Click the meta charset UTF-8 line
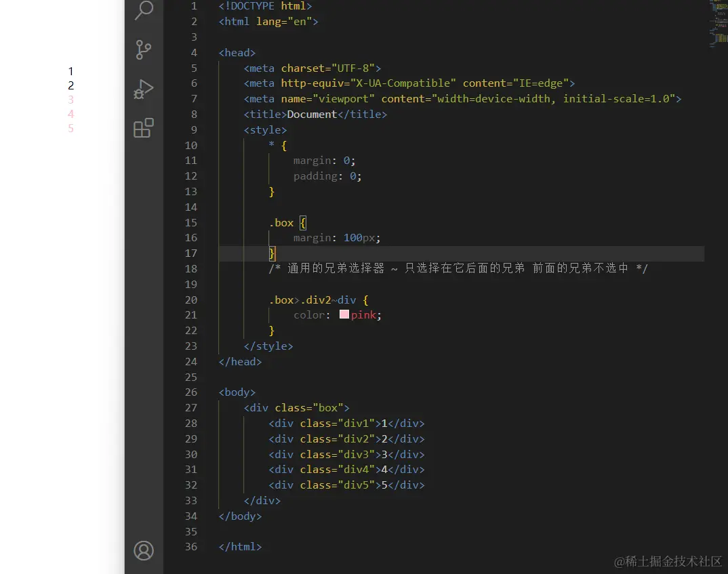 pyautogui.click(x=312, y=68)
